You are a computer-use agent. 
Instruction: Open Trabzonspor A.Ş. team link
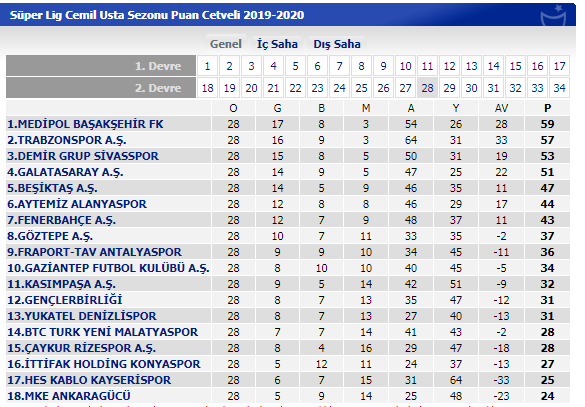tap(67, 140)
